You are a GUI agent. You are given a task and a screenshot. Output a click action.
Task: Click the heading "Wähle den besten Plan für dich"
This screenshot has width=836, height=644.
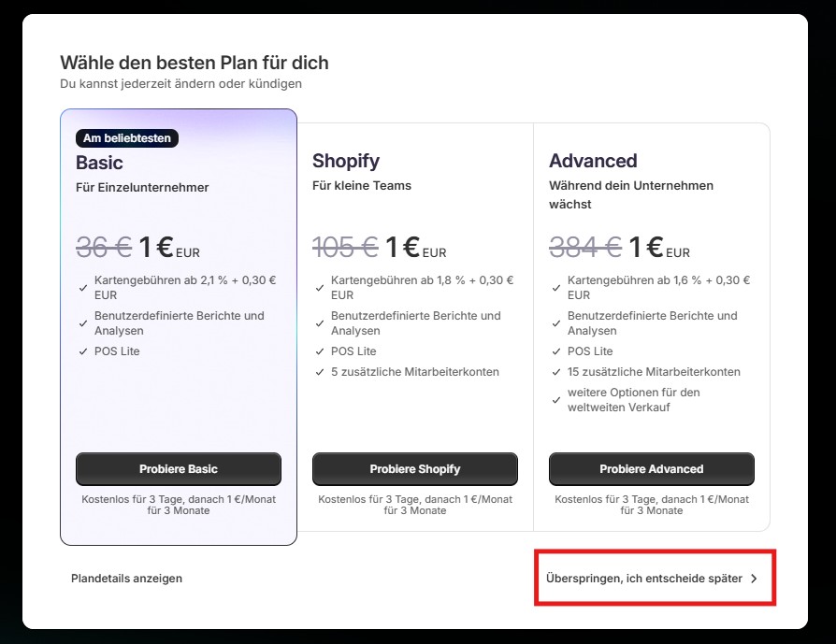(194, 63)
